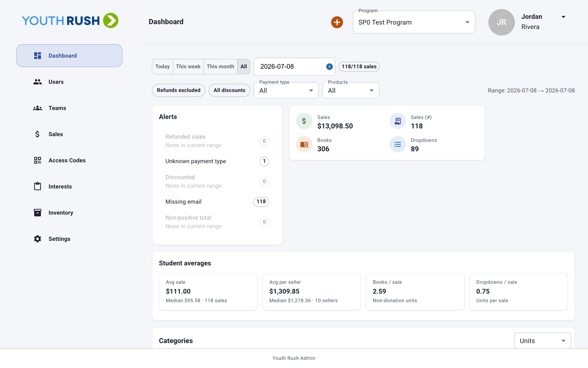Click the Dropdowns count 89
This screenshot has width=588, height=368.
pyautogui.click(x=414, y=149)
